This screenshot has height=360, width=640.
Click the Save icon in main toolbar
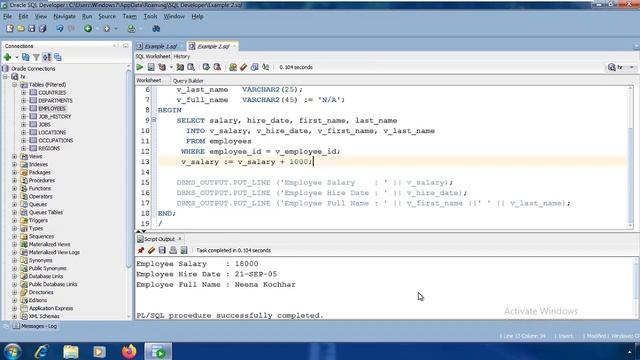click(31, 29)
